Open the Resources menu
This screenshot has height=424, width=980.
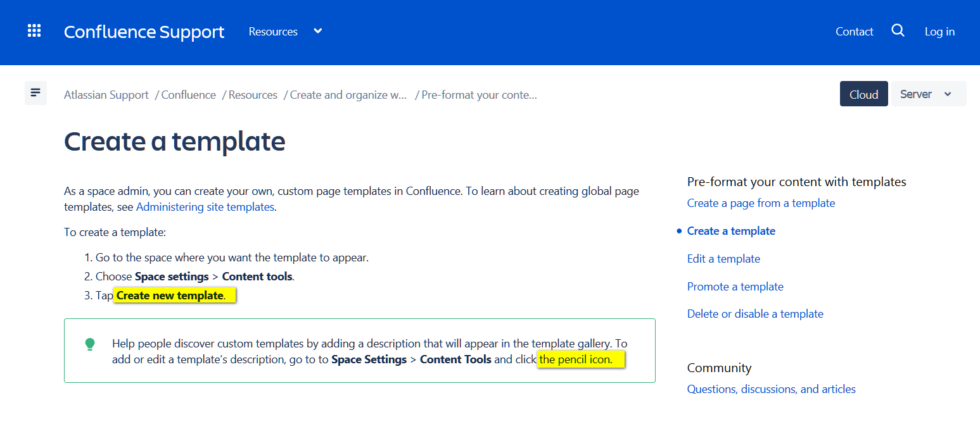click(x=273, y=31)
